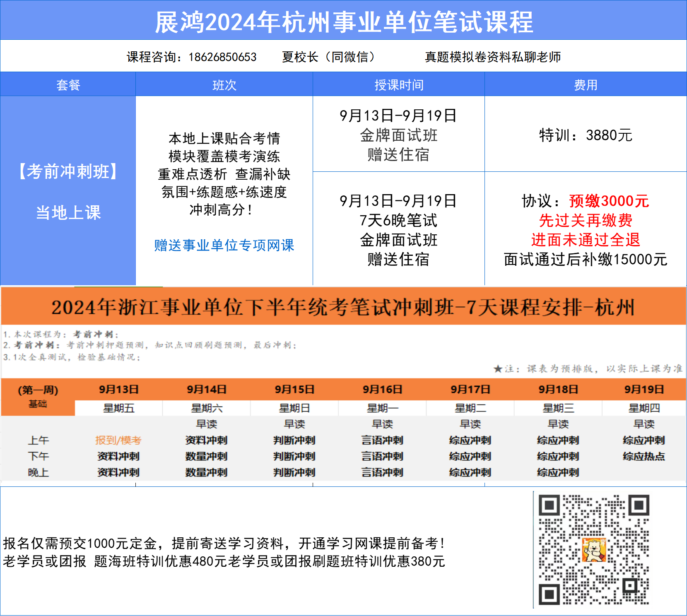Image resolution: width=687 pixels, height=616 pixels.
Task: Click the line 报名仅需预交1000元定金
Action: point(80,543)
